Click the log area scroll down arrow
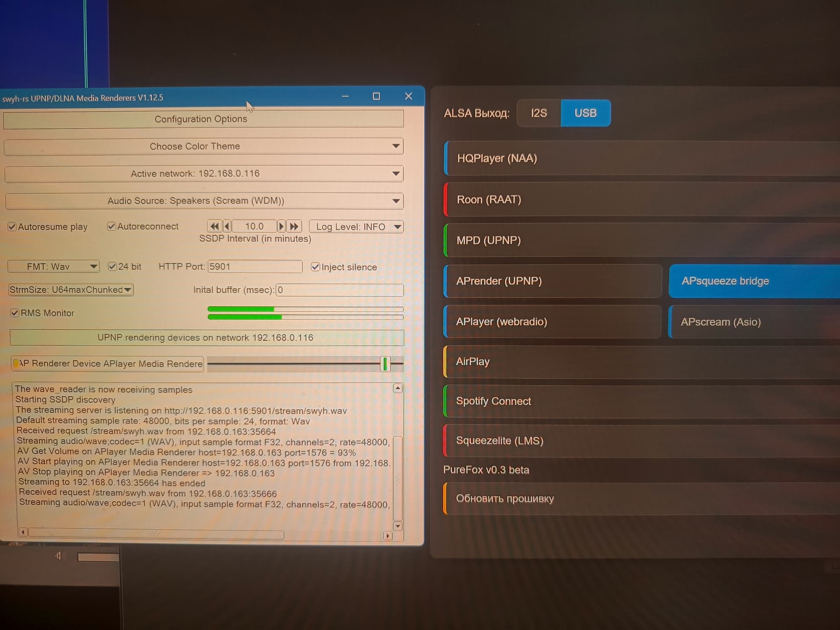 [x=398, y=526]
